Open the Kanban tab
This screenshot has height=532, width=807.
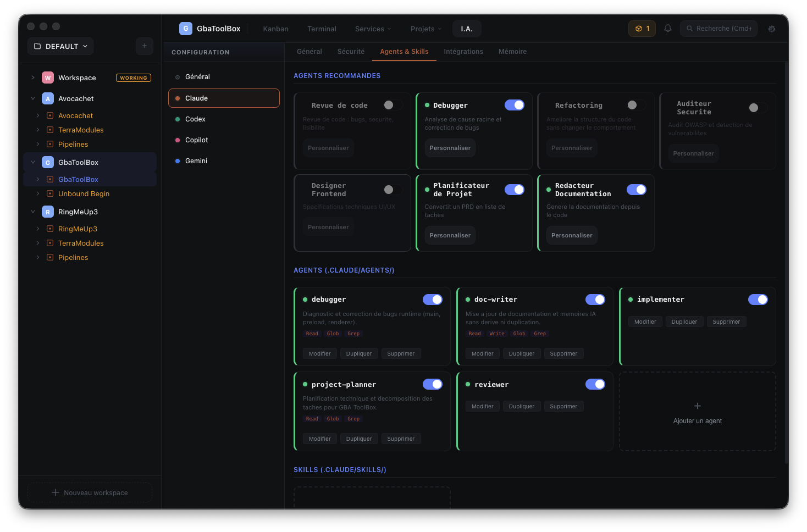tap(275, 29)
